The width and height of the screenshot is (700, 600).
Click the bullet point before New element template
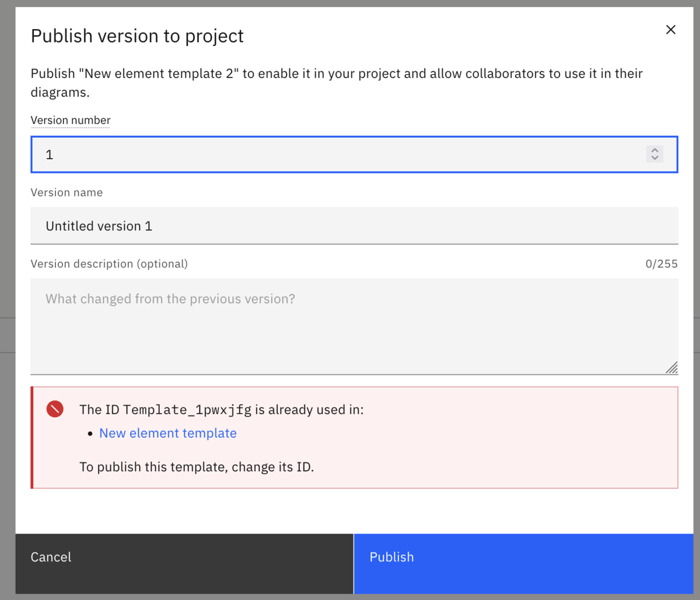[89, 433]
